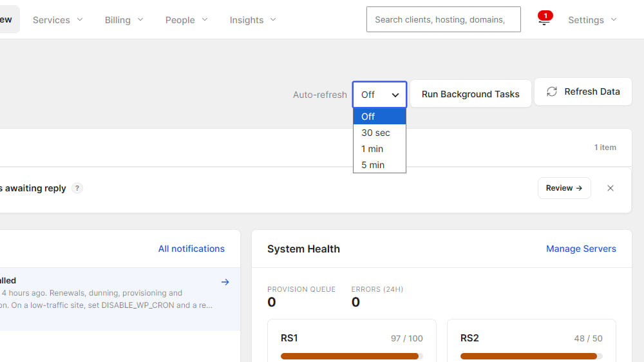644x362 pixels.
Task: Open the Insights menu
Action: click(252, 20)
